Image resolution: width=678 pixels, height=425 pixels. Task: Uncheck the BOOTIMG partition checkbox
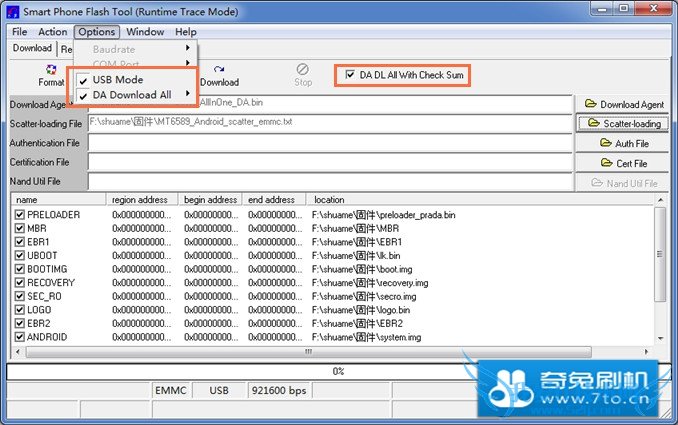[19, 269]
